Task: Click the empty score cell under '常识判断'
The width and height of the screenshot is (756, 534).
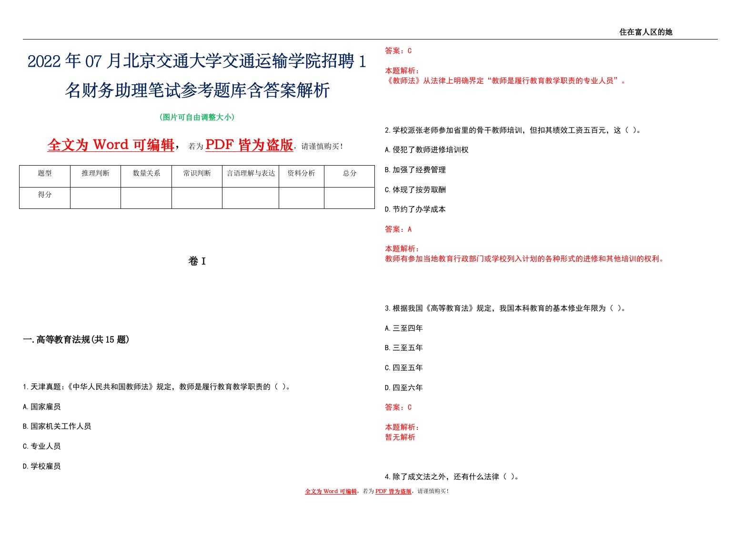Action: point(197,198)
